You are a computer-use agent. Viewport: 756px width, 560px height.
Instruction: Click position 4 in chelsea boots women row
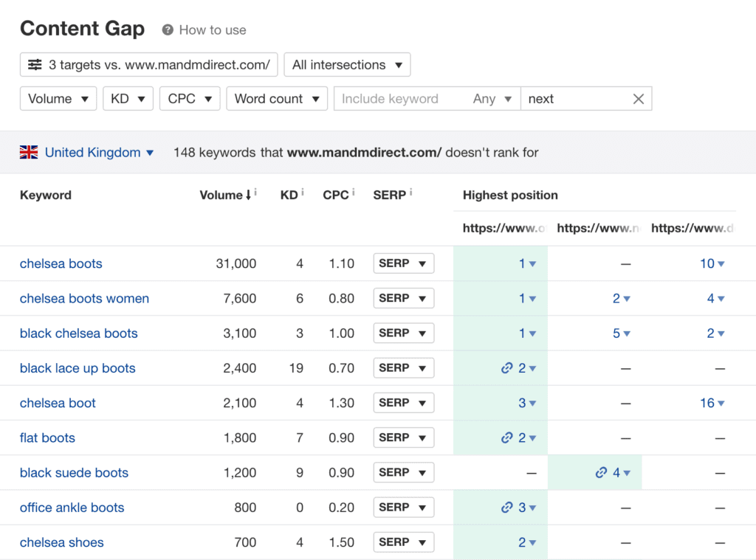(x=715, y=298)
